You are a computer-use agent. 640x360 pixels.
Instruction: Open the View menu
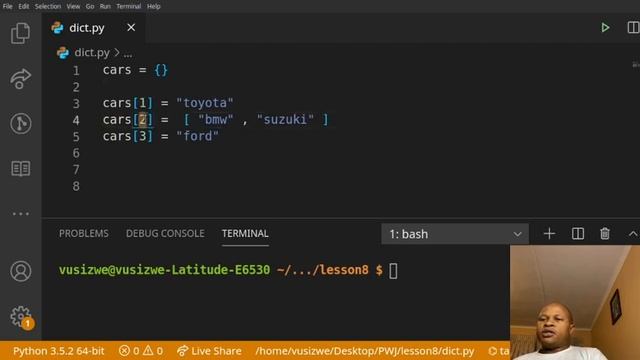pyautogui.click(x=73, y=6)
